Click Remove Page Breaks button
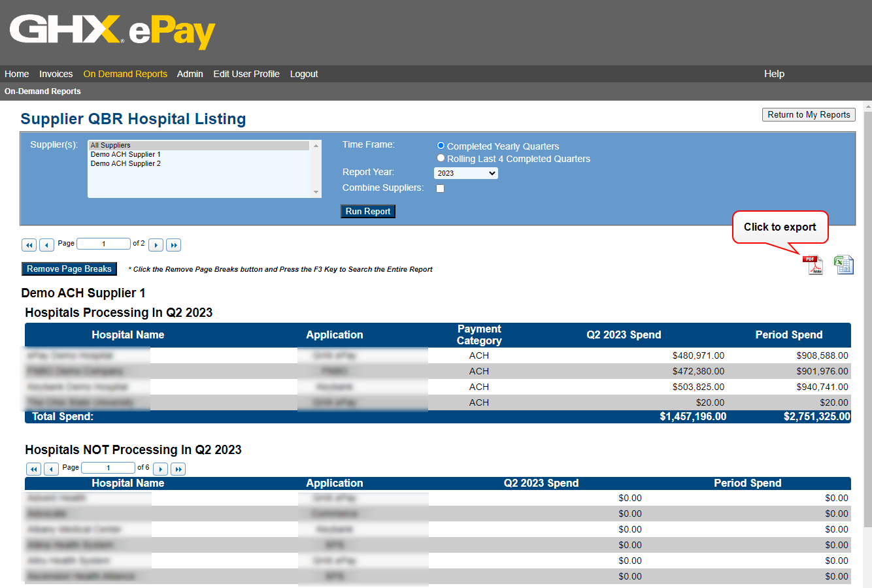This screenshot has width=872, height=588. tap(69, 269)
